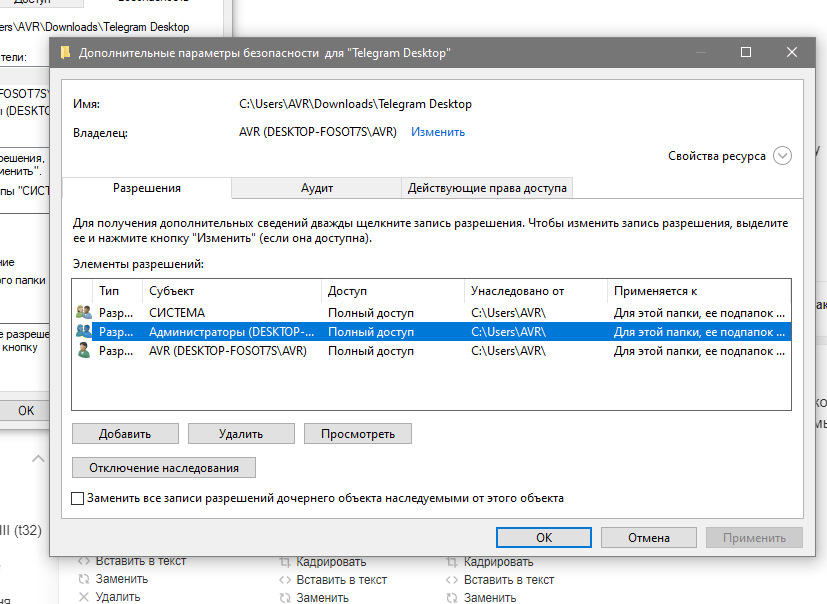
Task: Tick the Заменить все записи разрешений checkbox
Action: [78, 498]
